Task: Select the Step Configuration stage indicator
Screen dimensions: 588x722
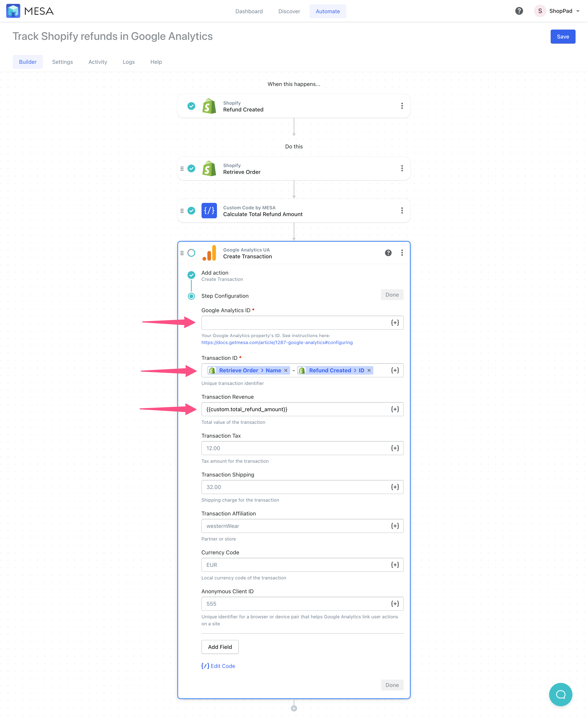Action: [191, 296]
